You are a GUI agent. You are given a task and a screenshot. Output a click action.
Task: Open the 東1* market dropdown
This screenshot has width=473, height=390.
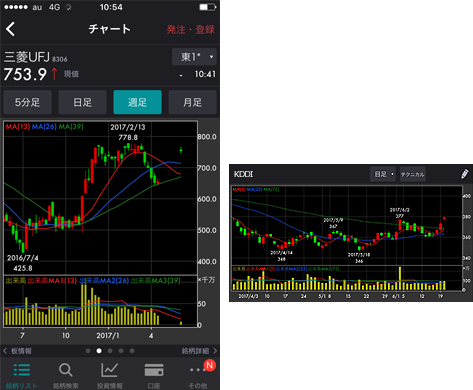coord(194,57)
